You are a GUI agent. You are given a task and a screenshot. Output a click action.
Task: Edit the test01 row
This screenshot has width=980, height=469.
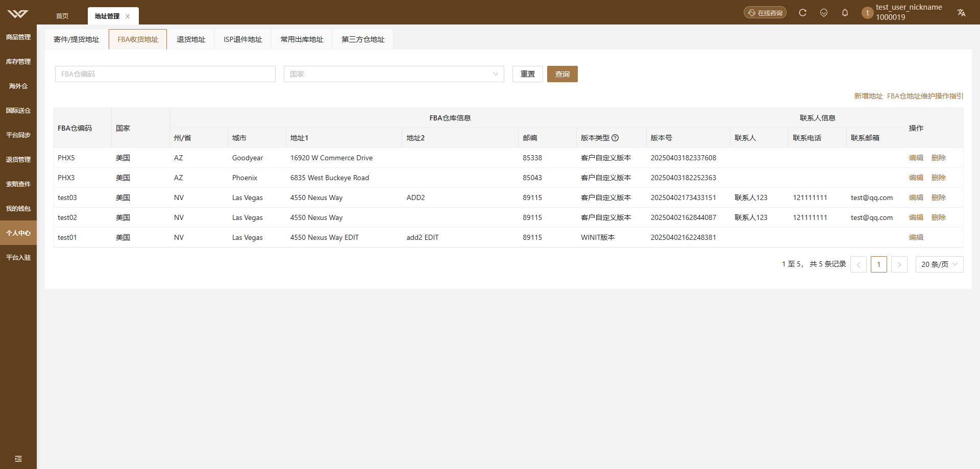[916, 237]
